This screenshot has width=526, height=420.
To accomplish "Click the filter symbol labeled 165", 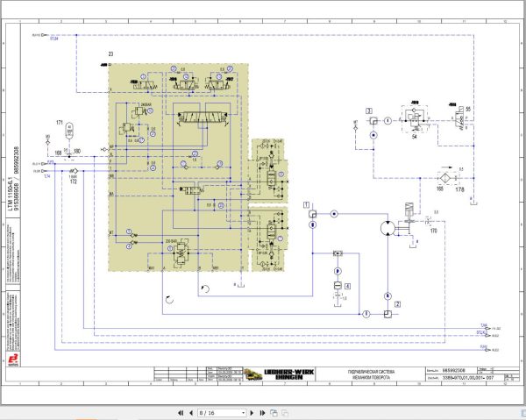I will click(x=444, y=178).
